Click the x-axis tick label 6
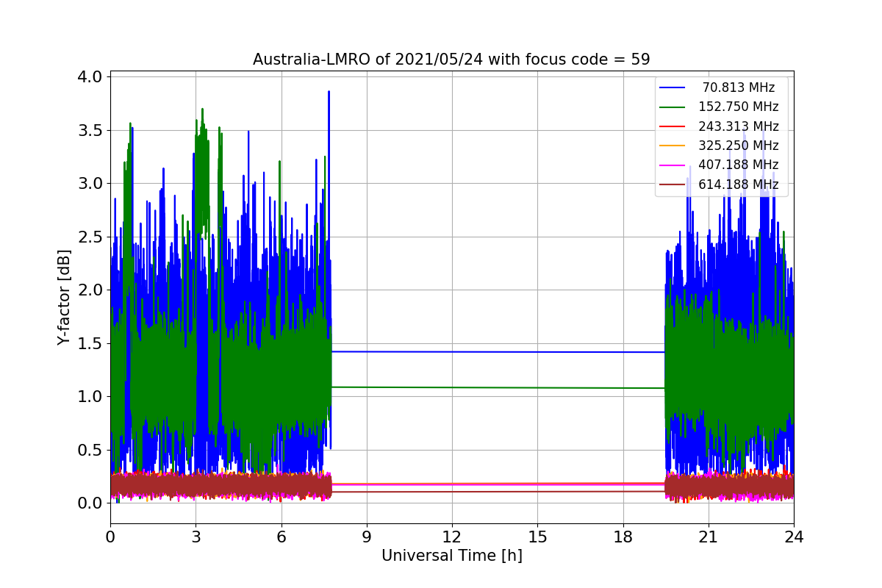The image size is (882, 588). [282, 537]
